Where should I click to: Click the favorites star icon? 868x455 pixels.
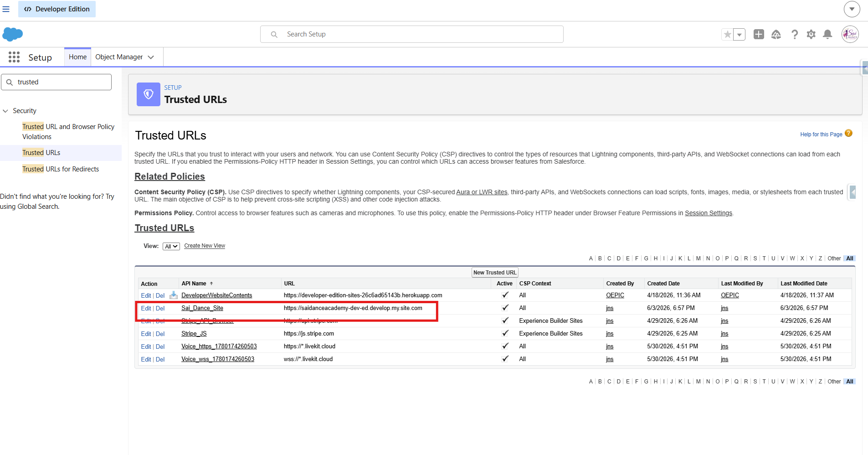(x=728, y=34)
